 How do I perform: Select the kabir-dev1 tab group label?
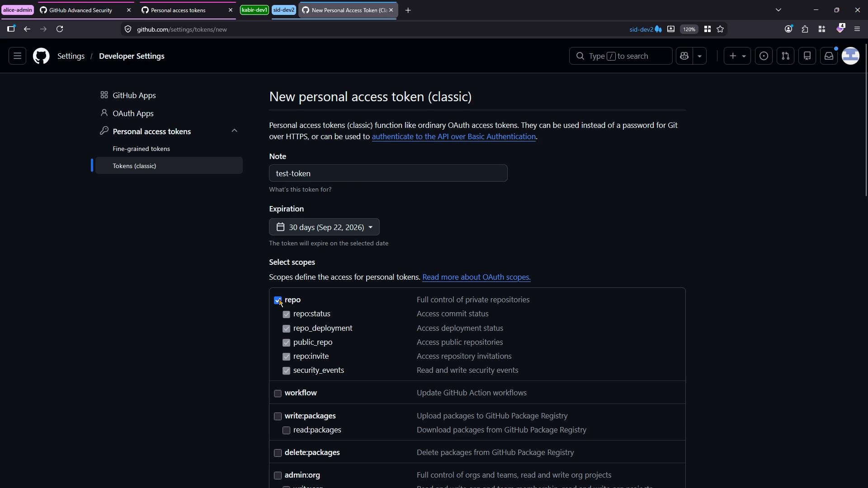point(255,10)
